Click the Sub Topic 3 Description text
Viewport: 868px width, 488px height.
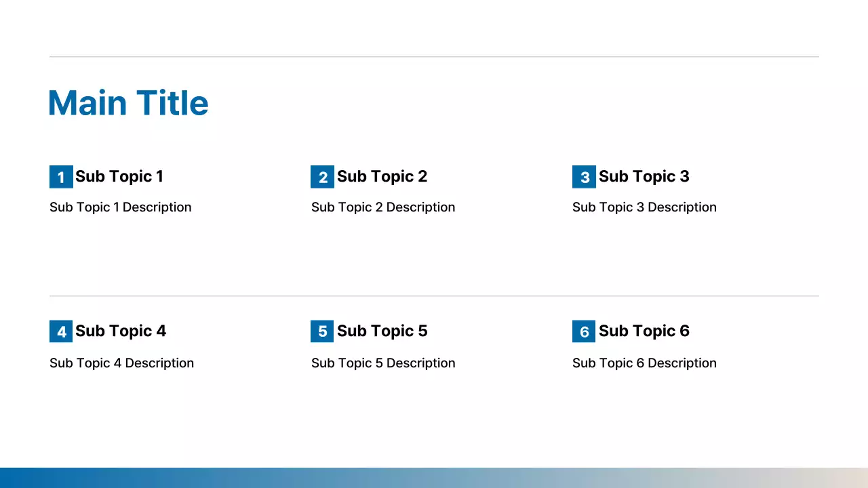click(644, 207)
